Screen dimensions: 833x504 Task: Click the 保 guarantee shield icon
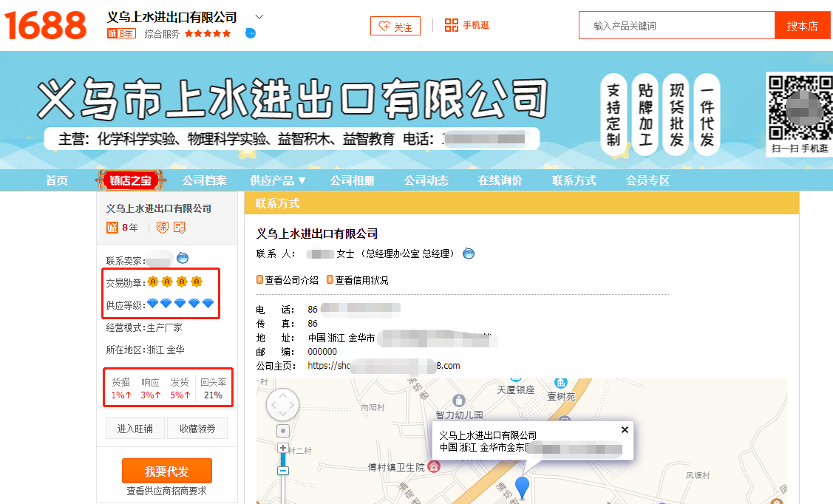(x=163, y=228)
